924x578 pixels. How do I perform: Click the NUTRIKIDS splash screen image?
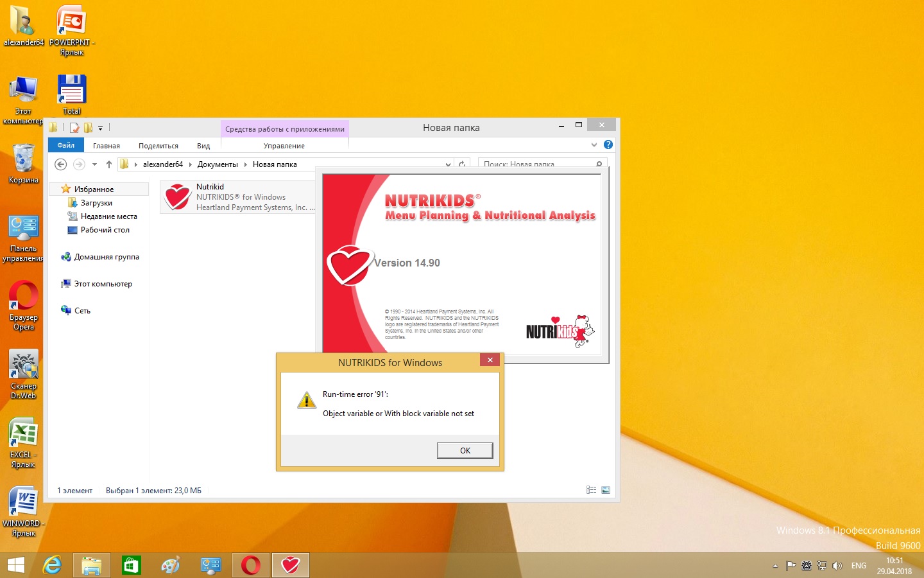[461, 264]
